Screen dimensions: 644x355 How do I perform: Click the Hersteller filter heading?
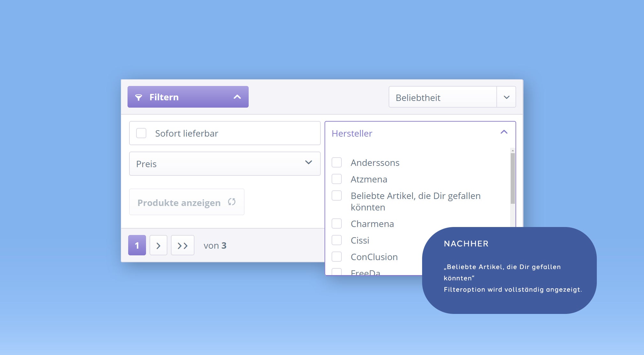coord(352,133)
